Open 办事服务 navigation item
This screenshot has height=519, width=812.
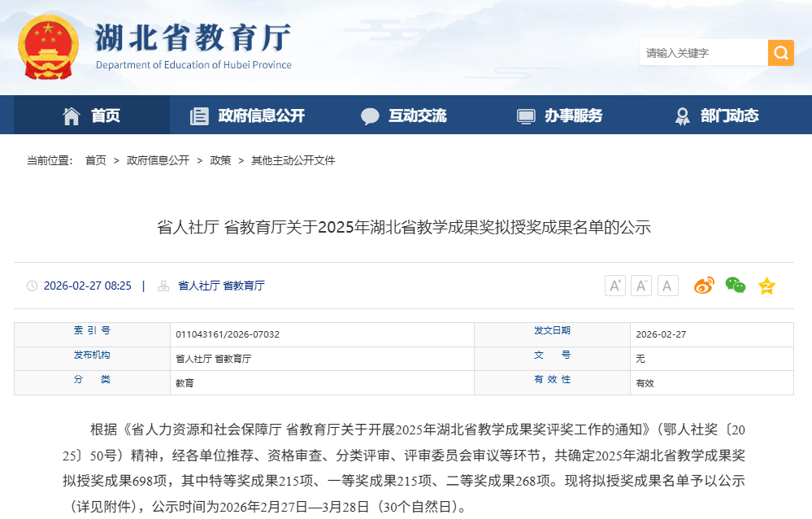(x=560, y=116)
